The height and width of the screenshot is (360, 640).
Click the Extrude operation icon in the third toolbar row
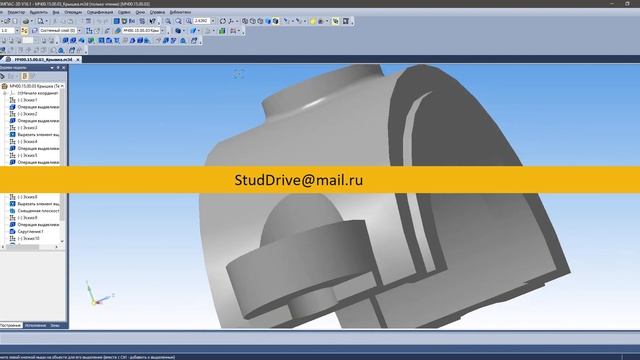(x=65, y=40)
